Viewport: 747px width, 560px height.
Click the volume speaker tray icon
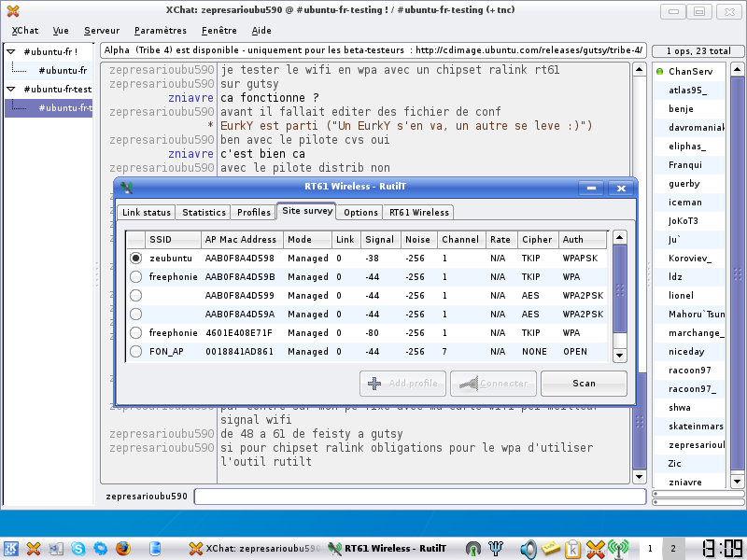click(x=529, y=549)
